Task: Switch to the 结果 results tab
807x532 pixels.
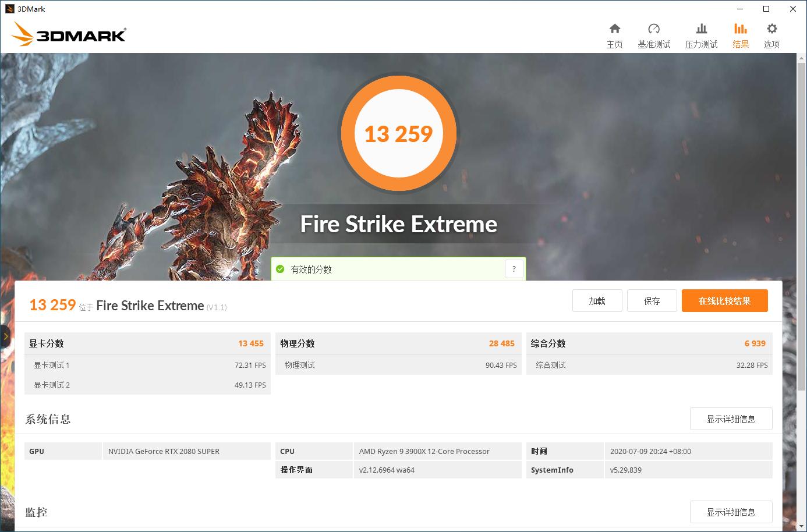Action: click(x=740, y=34)
